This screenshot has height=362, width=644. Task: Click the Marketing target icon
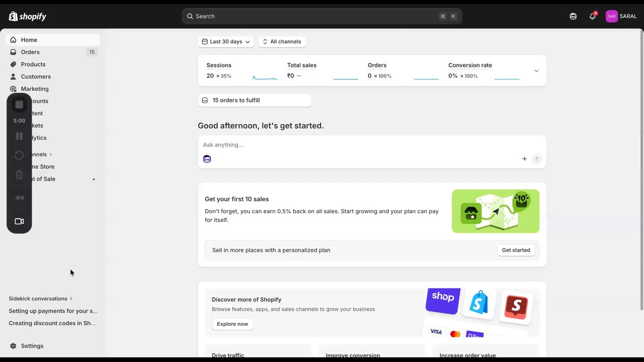pyautogui.click(x=13, y=88)
